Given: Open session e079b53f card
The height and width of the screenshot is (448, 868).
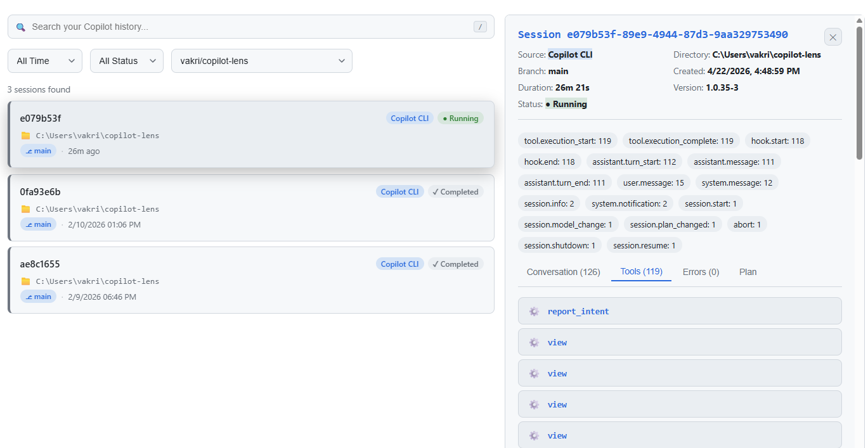Looking at the screenshot, I should coord(251,134).
